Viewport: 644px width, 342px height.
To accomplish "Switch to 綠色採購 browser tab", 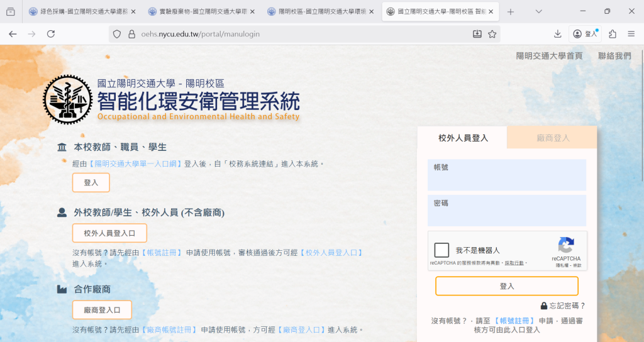I will [x=82, y=12].
